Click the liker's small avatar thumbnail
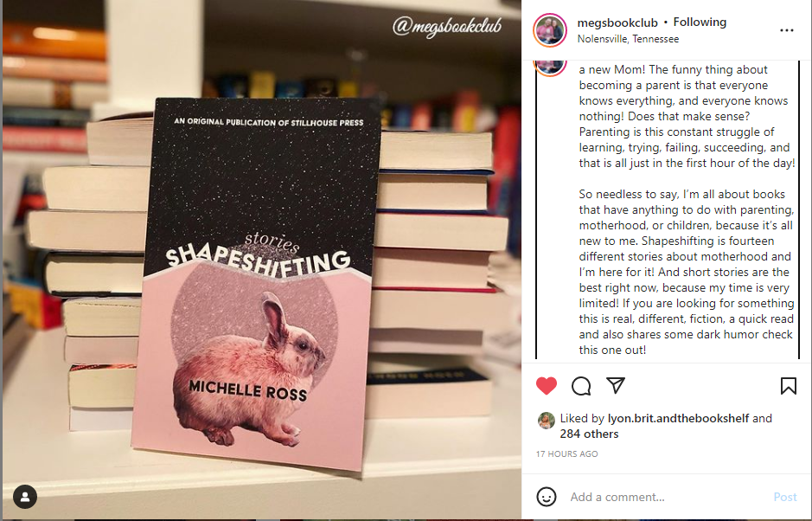This screenshot has height=521, width=812. click(x=547, y=421)
